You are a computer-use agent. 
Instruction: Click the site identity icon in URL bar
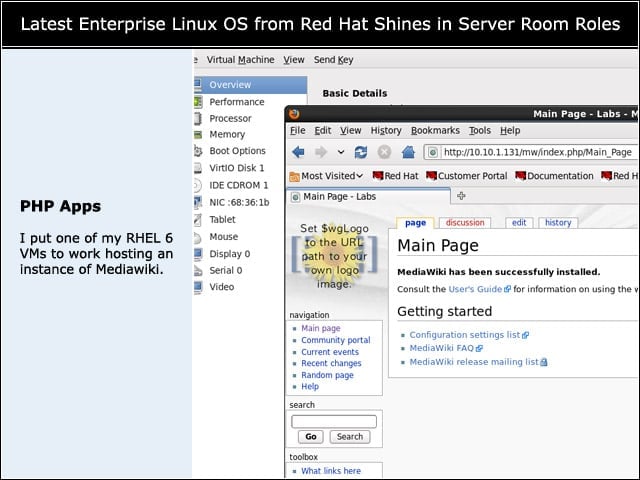(433, 153)
